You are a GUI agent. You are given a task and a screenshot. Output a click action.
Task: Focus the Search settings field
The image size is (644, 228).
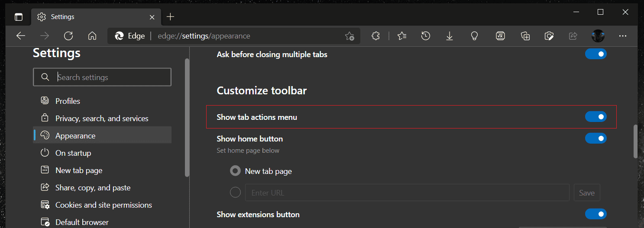(x=102, y=77)
